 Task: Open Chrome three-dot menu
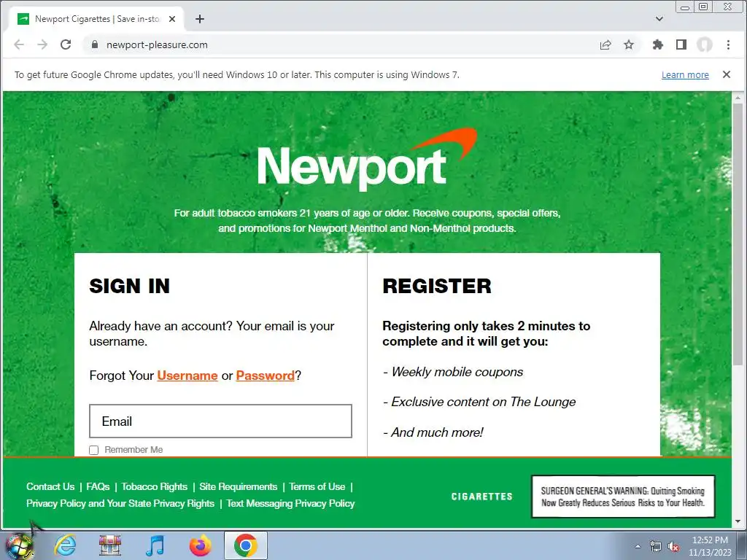click(728, 44)
